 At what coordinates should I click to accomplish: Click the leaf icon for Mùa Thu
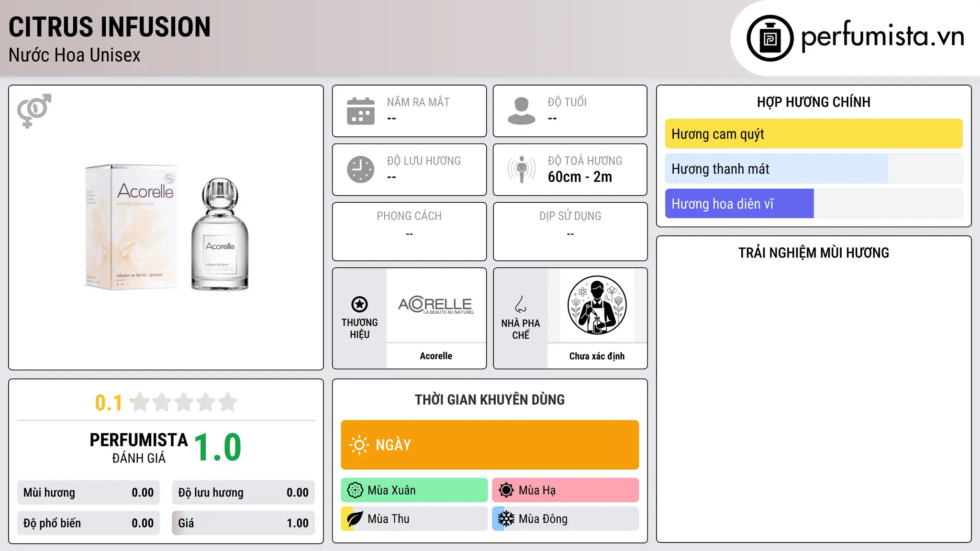click(355, 519)
